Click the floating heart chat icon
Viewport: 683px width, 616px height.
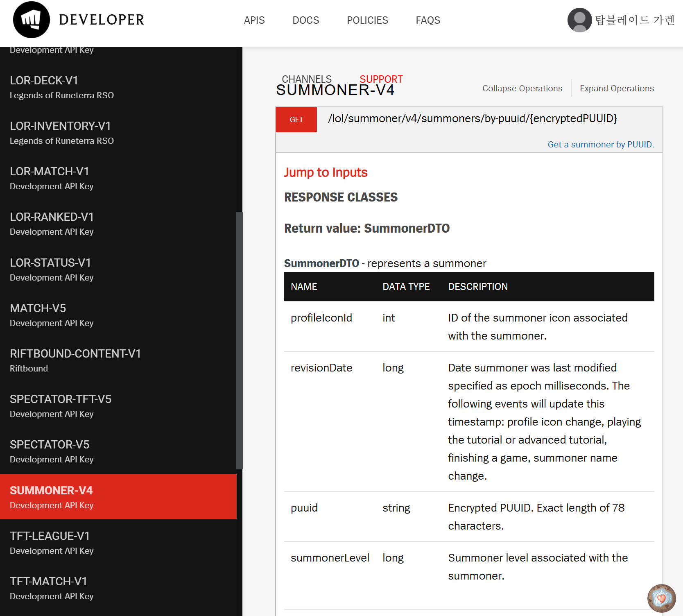[661, 598]
